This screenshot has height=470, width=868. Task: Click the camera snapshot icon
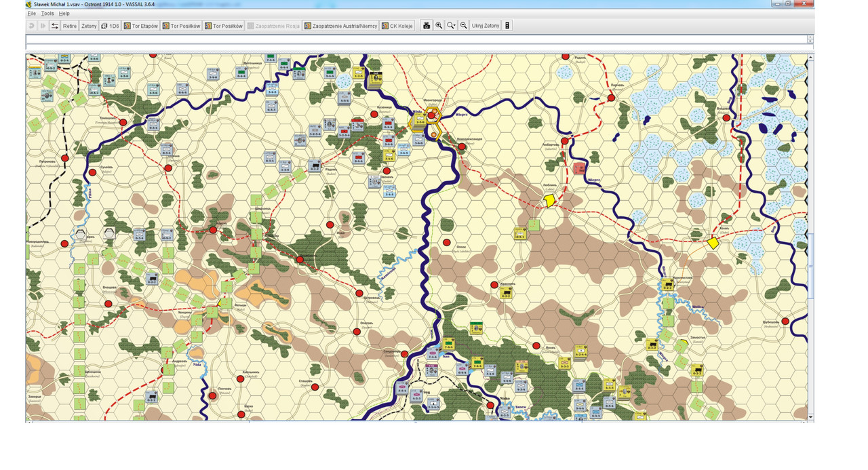tap(427, 26)
